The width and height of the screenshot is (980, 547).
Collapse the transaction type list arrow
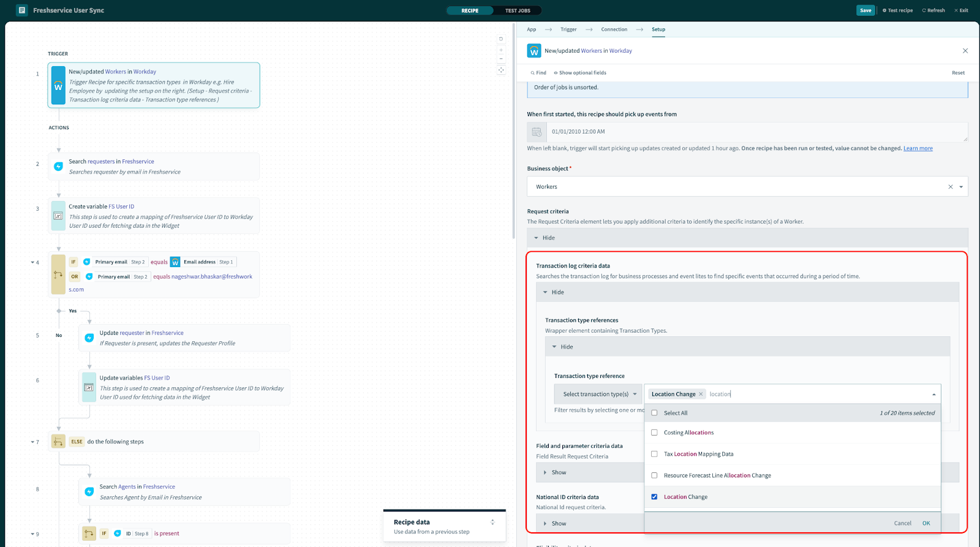click(x=934, y=394)
